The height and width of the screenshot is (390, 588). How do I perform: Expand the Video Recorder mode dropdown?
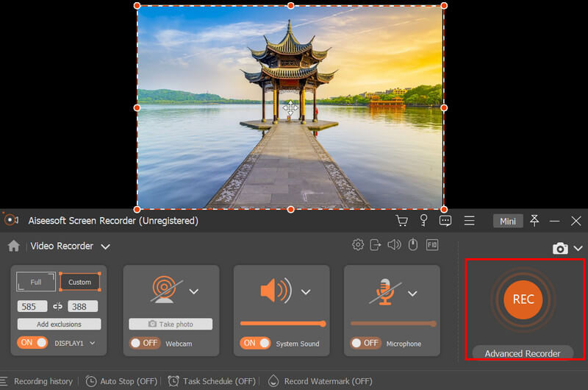106,247
